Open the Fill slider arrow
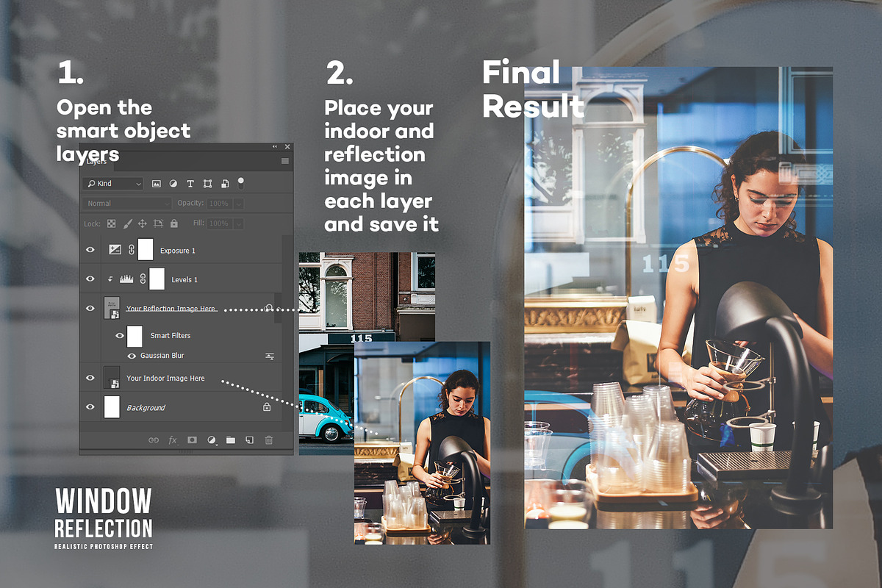 (x=239, y=223)
